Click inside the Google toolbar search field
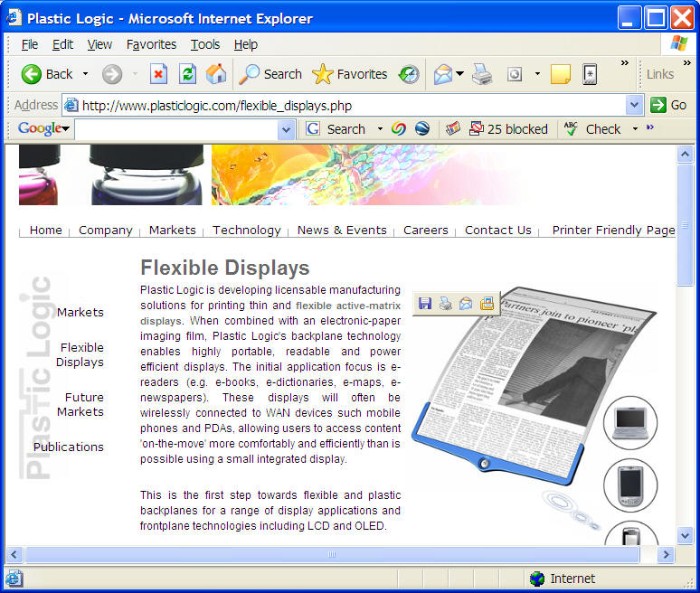Image resolution: width=700 pixels, height=593 pixels. (176, 130)
